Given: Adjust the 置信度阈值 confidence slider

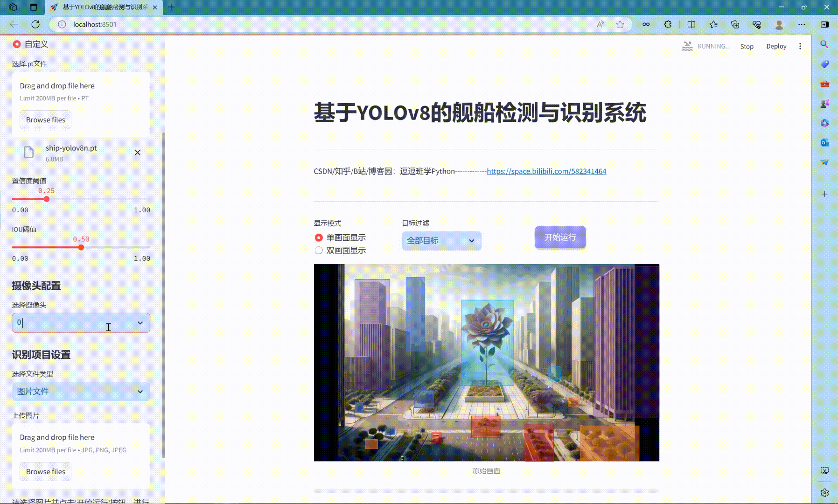Looking at the screenshot, I should click(x=46, y=199).
